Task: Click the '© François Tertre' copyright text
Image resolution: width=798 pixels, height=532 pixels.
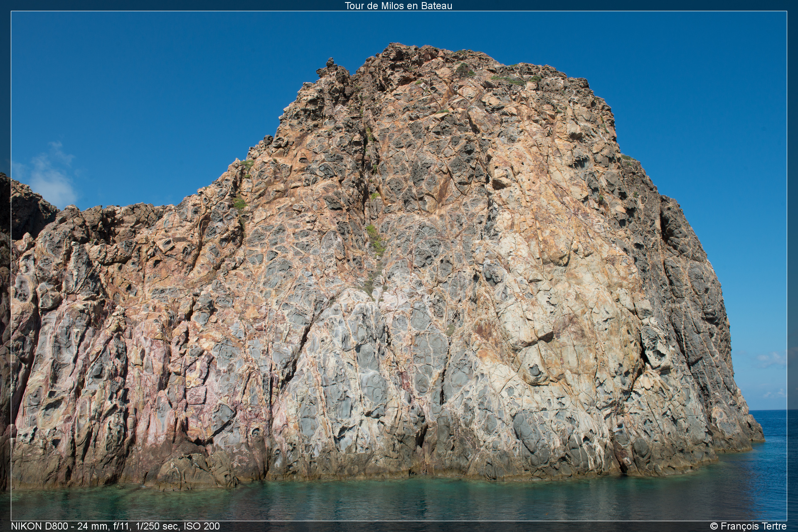Action: (x=748, y=526)
